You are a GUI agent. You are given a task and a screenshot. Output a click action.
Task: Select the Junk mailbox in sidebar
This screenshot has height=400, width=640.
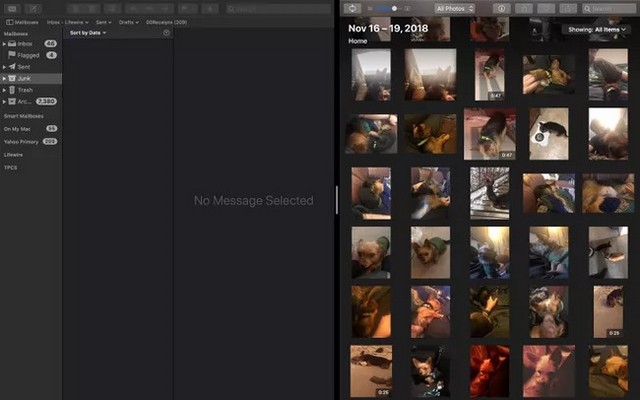tap(31, 78)
